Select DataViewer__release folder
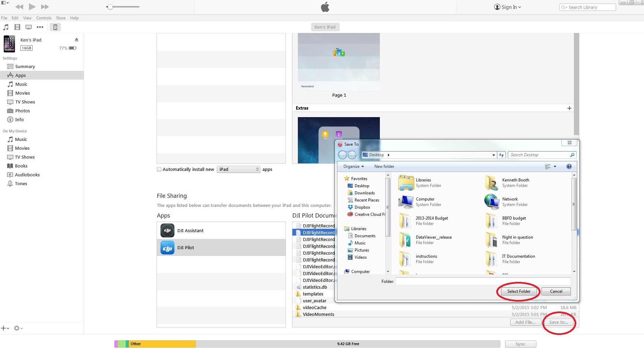 425,240
